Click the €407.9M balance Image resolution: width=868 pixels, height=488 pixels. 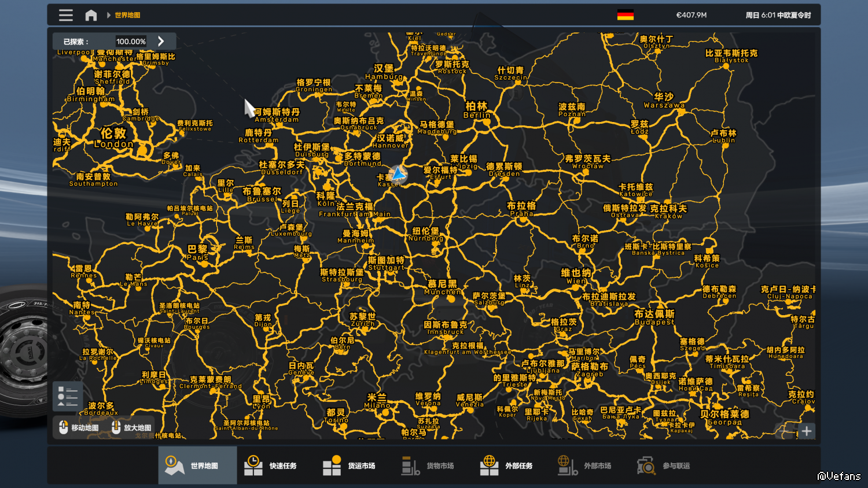692,15
